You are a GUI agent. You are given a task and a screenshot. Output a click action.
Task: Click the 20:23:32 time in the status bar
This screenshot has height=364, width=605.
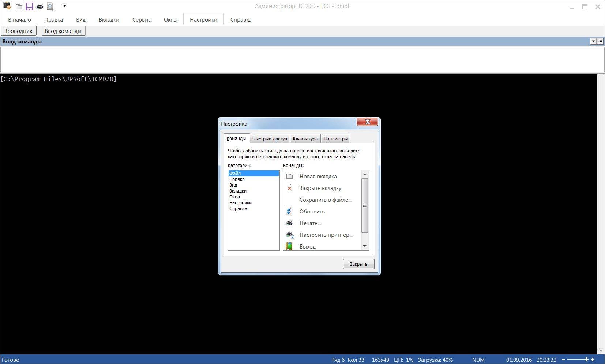546,360
